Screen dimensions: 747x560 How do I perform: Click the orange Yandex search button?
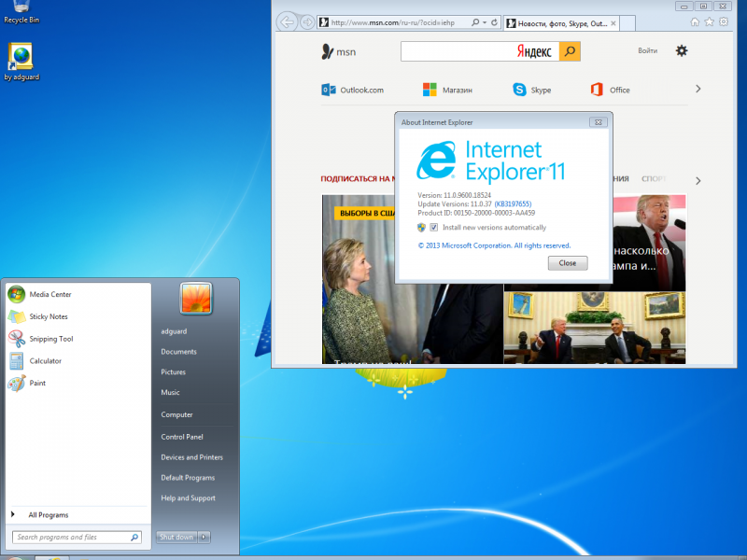click(x=570, y=51)
